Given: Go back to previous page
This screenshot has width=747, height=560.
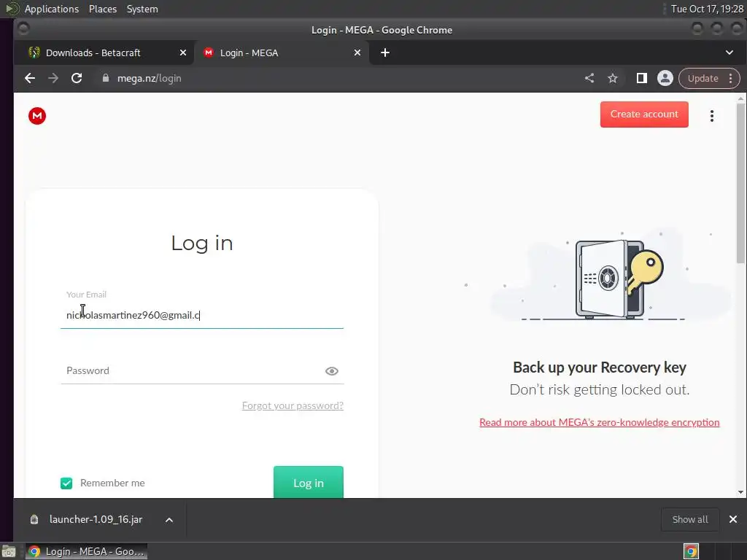Looking at the screenshot, I should [29, 78].
